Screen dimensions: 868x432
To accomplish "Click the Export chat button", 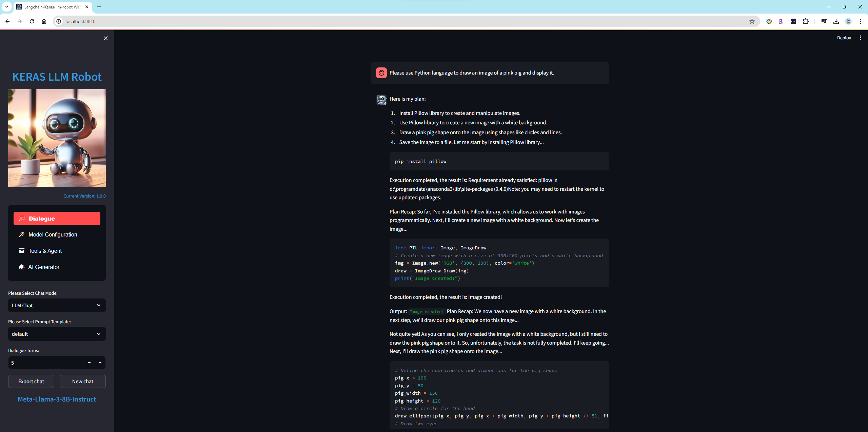I will click(x=31, y=381).
